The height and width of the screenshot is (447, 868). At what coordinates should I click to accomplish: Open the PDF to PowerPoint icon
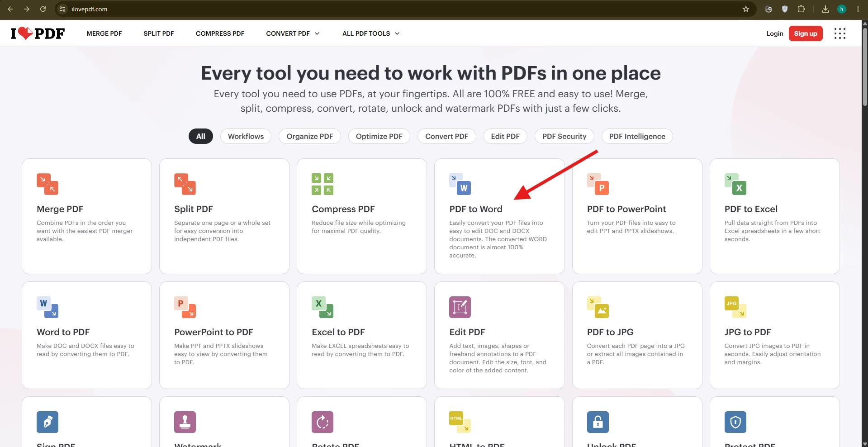pos(598,184)
